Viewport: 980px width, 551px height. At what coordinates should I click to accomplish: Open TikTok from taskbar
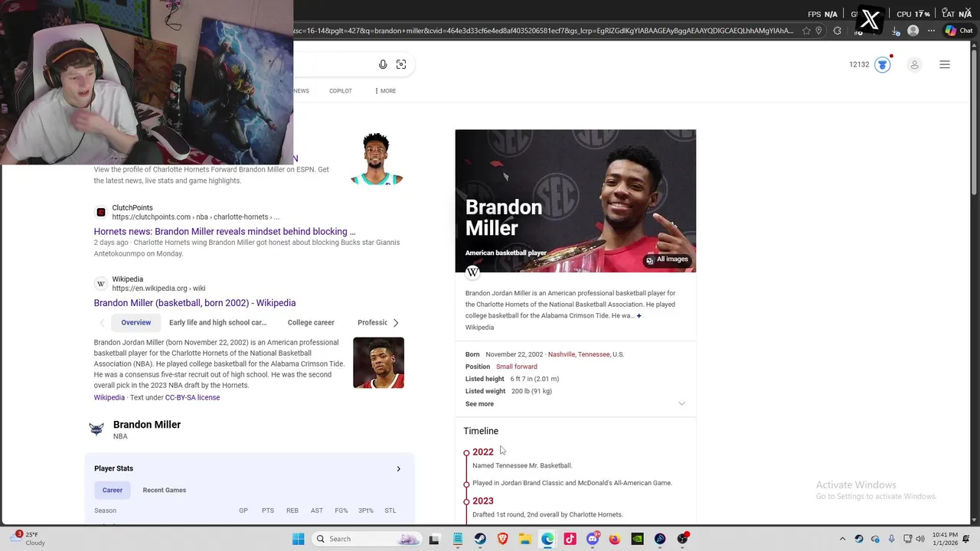[570, 539]
